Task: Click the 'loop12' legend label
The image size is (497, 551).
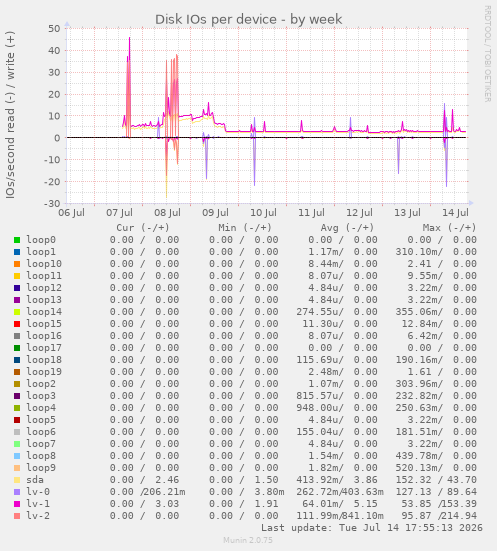Action: [44, 287]
